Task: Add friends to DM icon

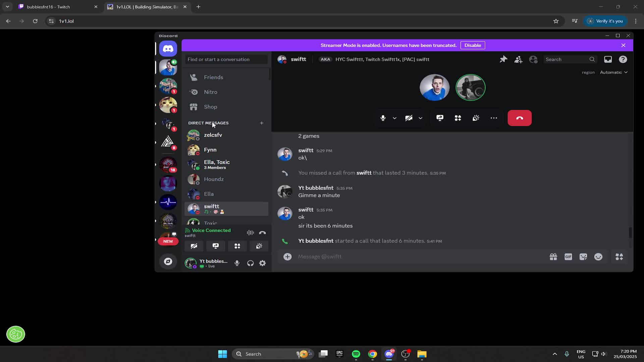Action: 518,59
